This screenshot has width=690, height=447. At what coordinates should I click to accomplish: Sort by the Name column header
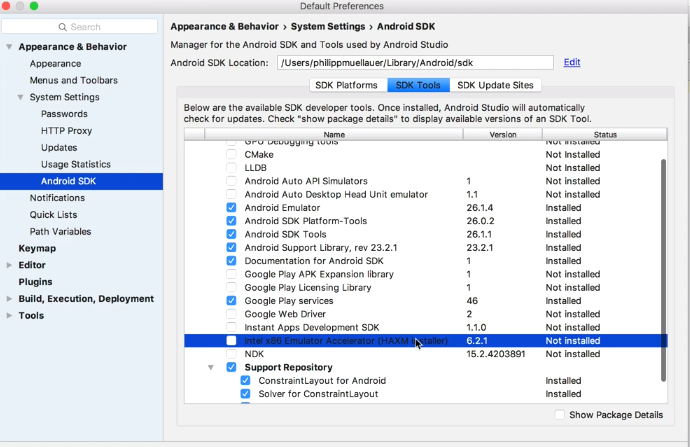tap(334, 135)
